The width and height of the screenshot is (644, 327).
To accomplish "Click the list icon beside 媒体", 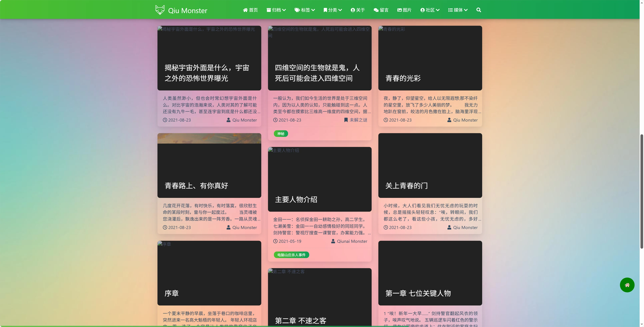I will click(x=450, y=10).
